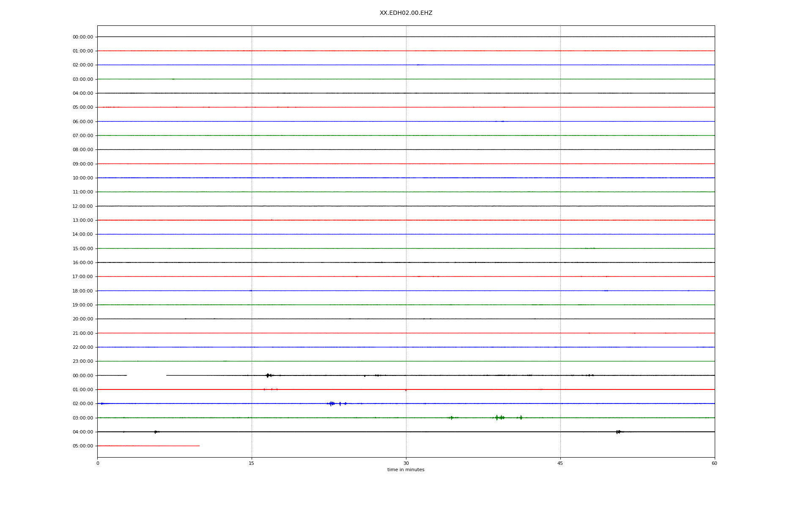Select the 60 tick label on x-axis
The image size is (812, 508).
coord(714,463)
